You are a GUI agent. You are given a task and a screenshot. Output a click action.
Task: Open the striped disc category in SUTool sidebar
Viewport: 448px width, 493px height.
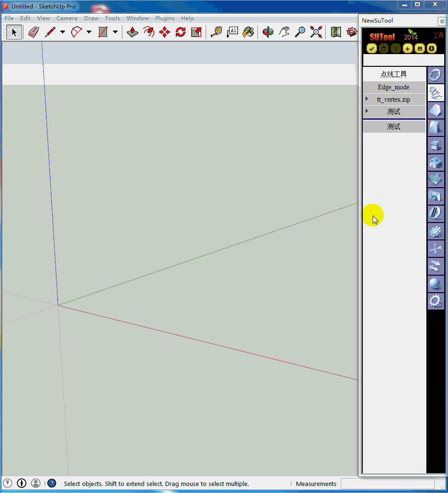click(436, 214)
